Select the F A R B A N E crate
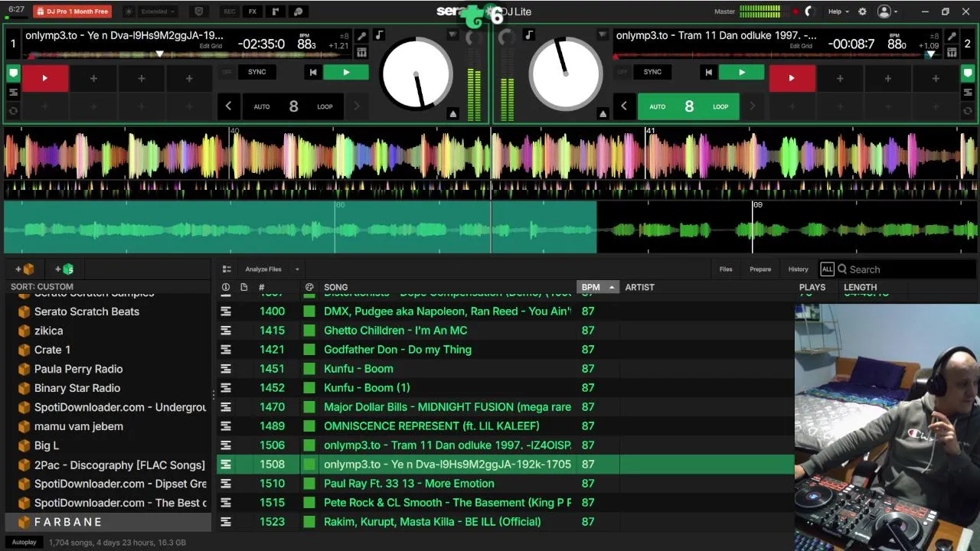Image resolution: width=980 pixels, height=551 pixels. pos(108,522)
